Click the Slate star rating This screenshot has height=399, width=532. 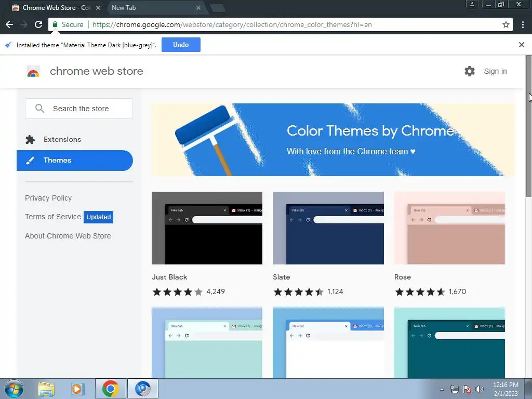[299, 292]
